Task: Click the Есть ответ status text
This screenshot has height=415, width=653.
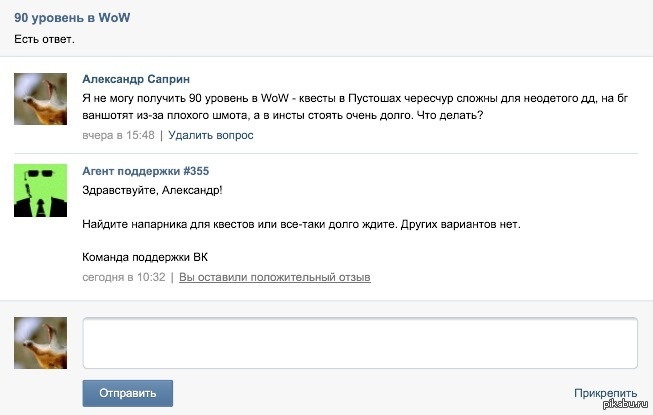Action: tap(44, 39)
